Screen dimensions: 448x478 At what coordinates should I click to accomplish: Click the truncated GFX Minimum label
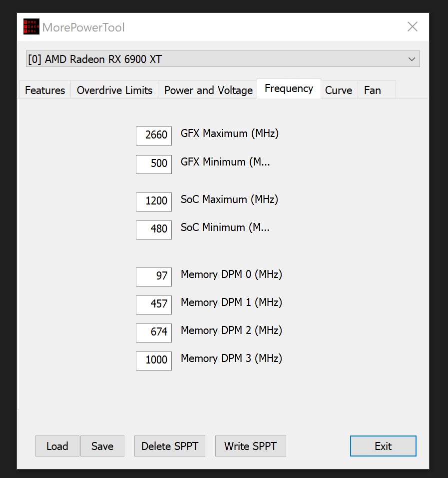point(225,162)
